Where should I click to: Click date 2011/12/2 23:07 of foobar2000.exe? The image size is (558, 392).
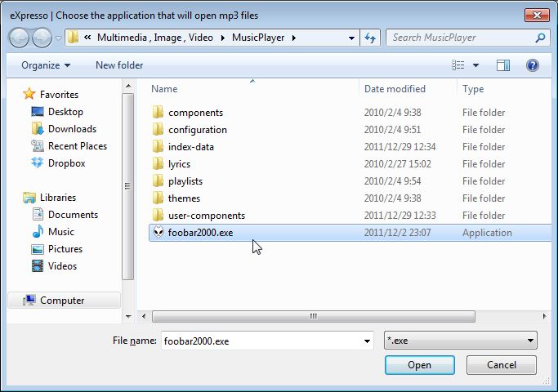tap(398, 233)
